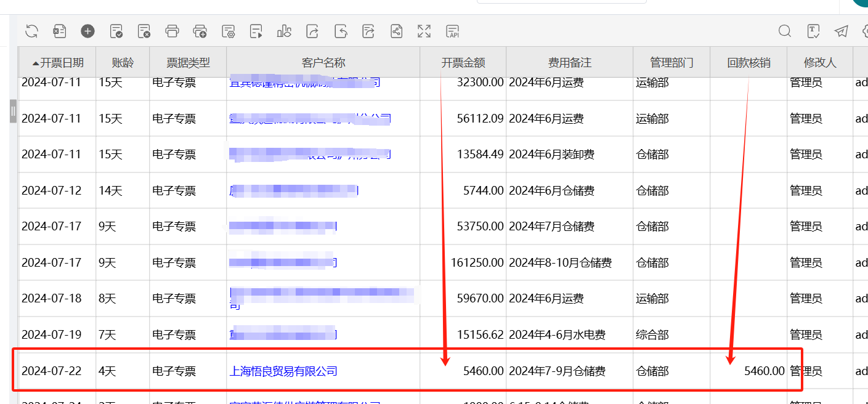The height and width of the screenshot is (404, 868).
Task: Click the document approve checkmark icon
Action: pos(116,31)
